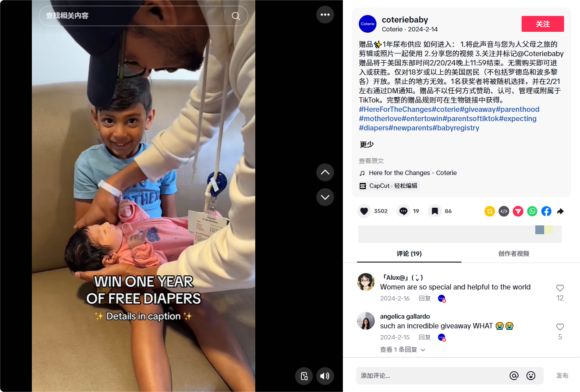Viewport: 580px width, 392px height.
Task: Select the 评论 (19) tab
Action: click(x=409, y=254)
